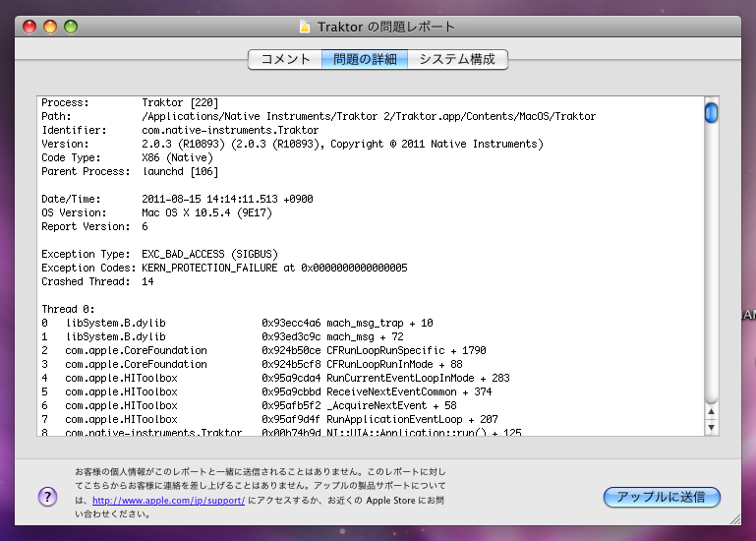The width and height of the screenshot is (756, 541).
Task: Open the apple.com/jp/support link
Action: (168, 501)
